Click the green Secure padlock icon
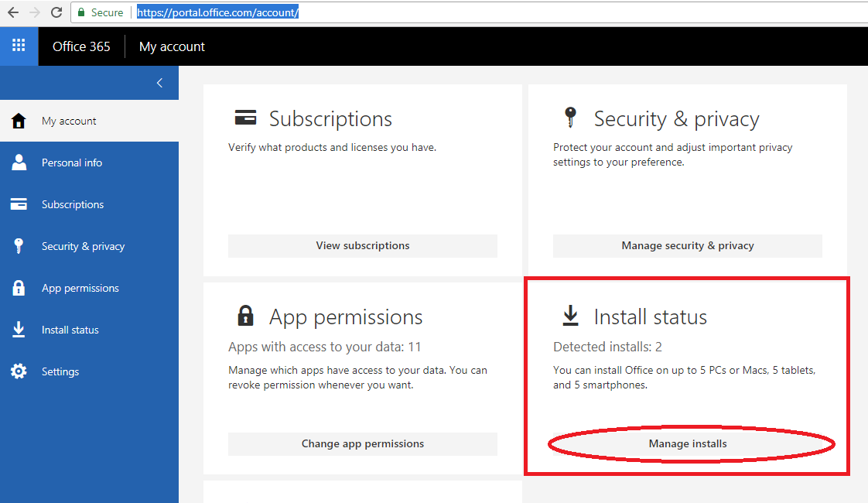The image size is (868, 503). coord(81,12)
